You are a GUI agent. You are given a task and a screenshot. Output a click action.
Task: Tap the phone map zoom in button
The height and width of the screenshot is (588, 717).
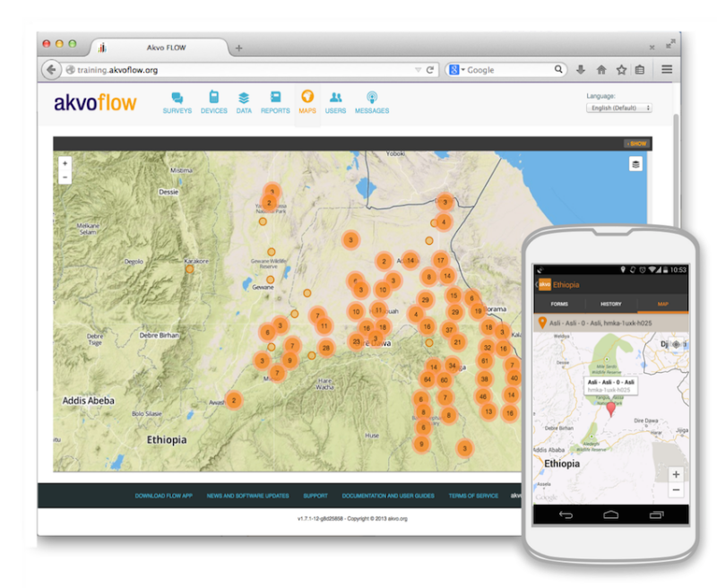tap(676, 474)
